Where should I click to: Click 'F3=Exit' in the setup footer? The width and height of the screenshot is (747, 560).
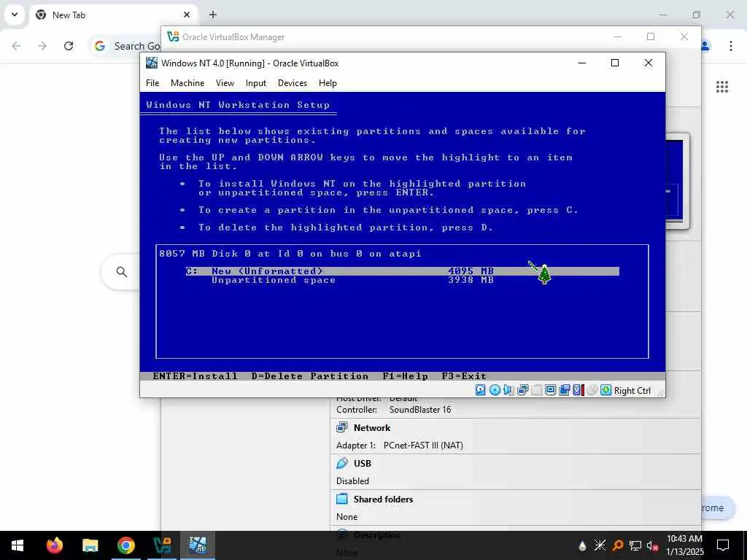point(464,376)
